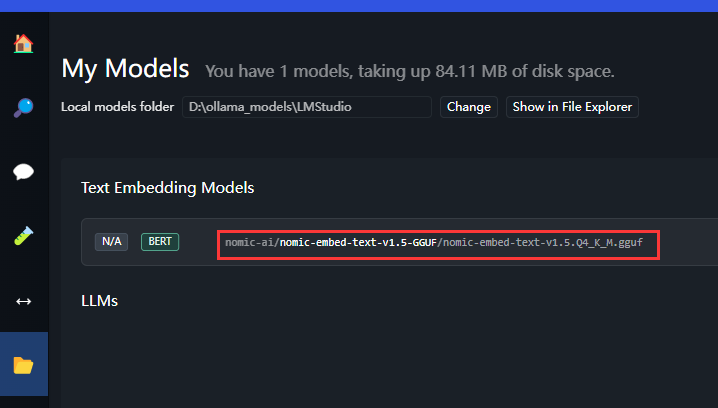
Task: Select the bold nomic-embed-text-v1.5-GGUF repository name
Action: pyautogui.click(x=358, y=242)
